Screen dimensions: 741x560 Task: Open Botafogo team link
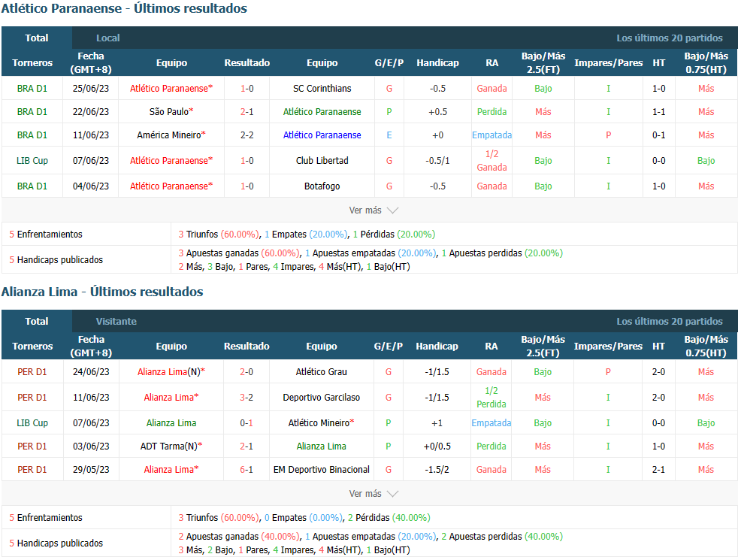tap(322, 186)
